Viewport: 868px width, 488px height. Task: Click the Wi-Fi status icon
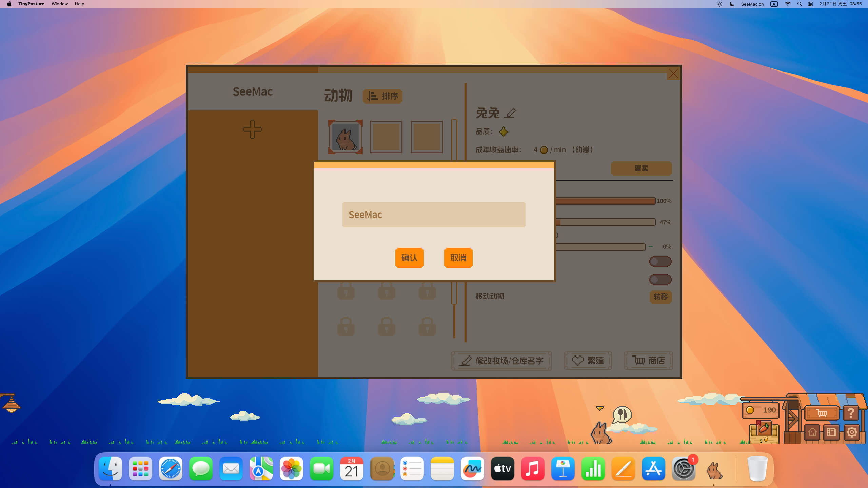tap(788, 4)
